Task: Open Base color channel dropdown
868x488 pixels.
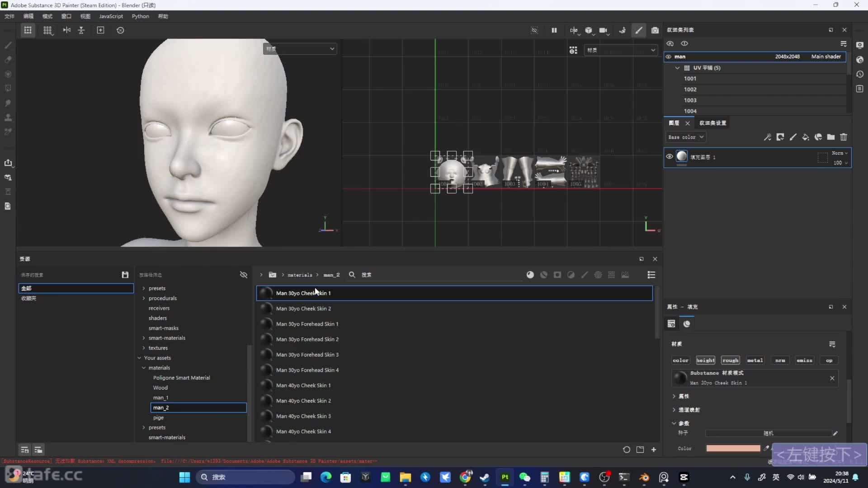Action: click(x=686, y=137)
